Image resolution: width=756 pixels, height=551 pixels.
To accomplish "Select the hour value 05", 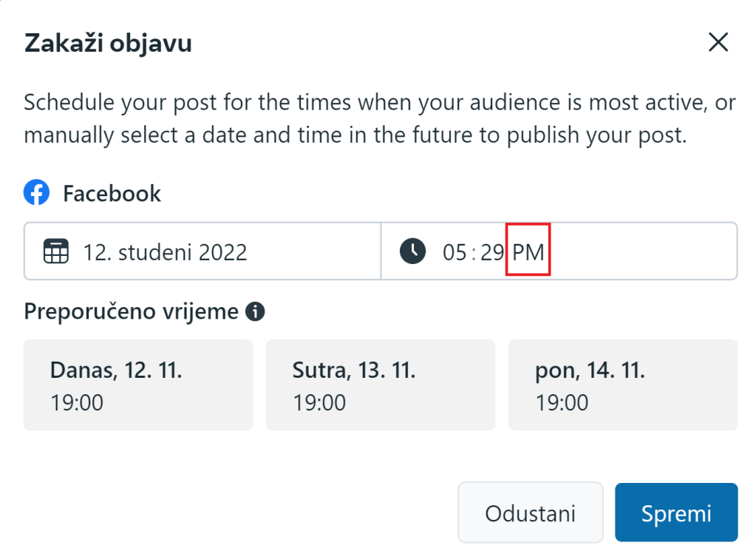I will pyautogui.click(x=454, y=252).
